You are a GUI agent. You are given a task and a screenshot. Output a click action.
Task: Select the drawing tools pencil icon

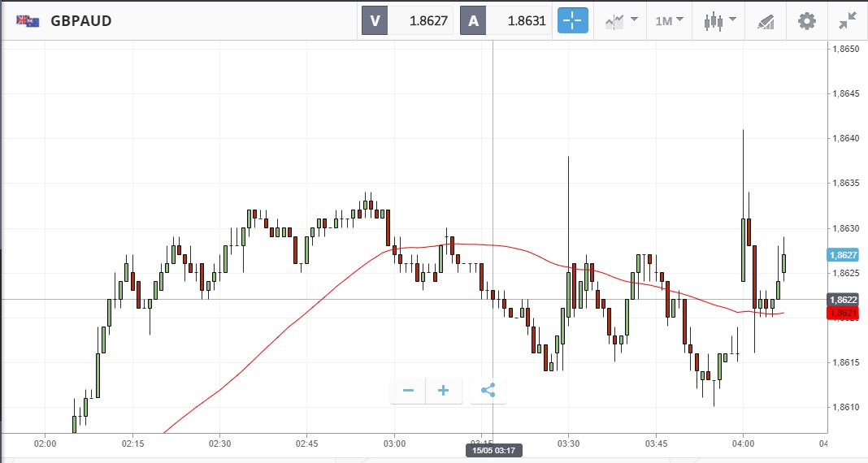(766, 21)
